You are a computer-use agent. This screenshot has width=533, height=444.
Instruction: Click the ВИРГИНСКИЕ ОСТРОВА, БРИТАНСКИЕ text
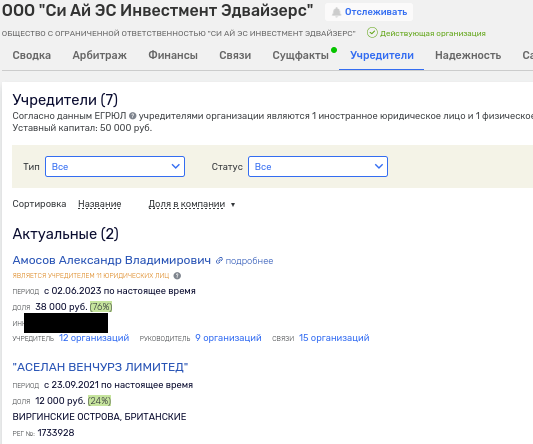(99, 417)
